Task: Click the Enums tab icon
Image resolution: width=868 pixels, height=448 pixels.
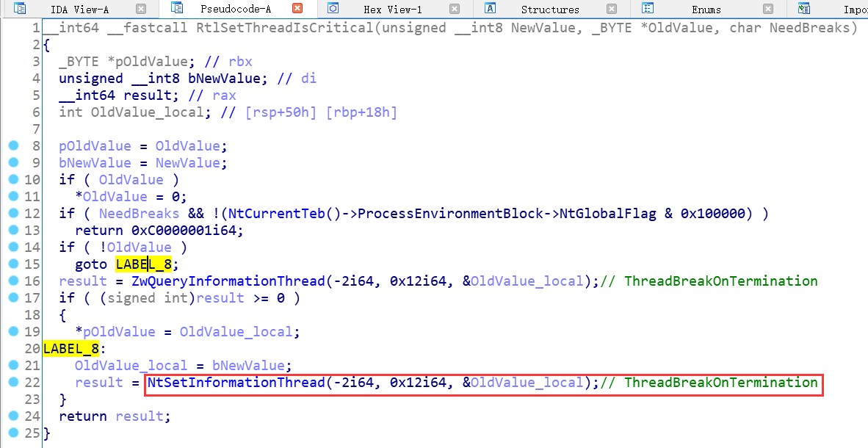Action: [x=648, y=9]
